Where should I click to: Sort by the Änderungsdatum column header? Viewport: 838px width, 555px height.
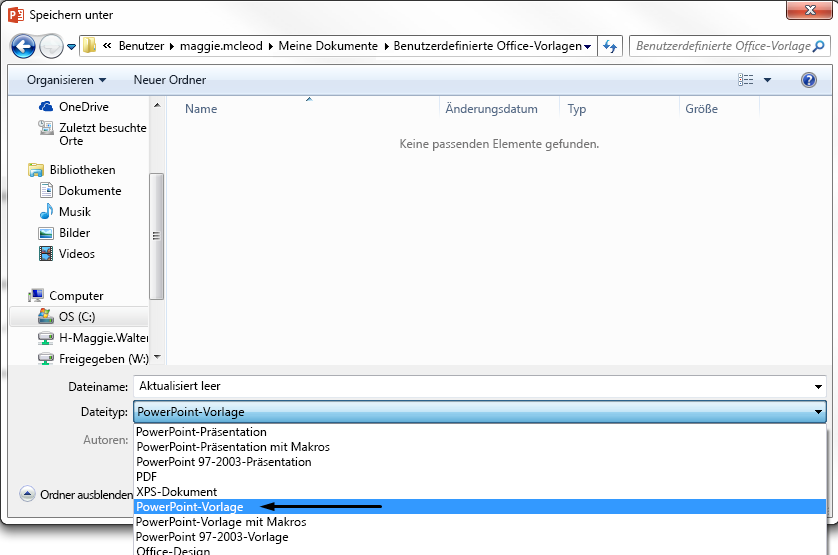(x=492, y=109)
